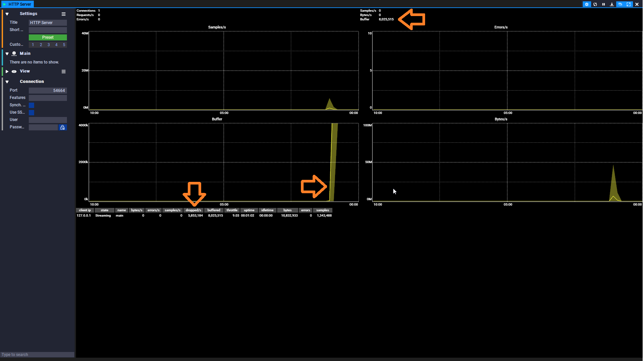Screen dimensions: 644x361
Task: Click the name column header
Action: (x=122, y=211)
